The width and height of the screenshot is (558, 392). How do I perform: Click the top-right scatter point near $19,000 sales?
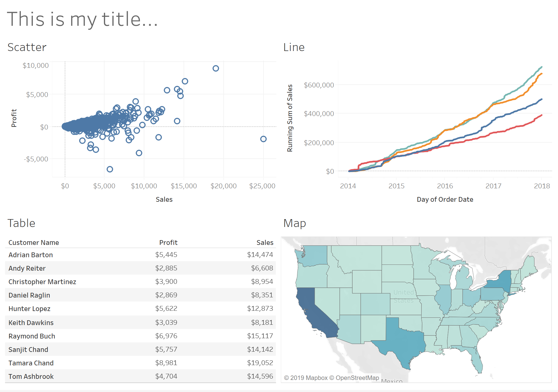216,68
